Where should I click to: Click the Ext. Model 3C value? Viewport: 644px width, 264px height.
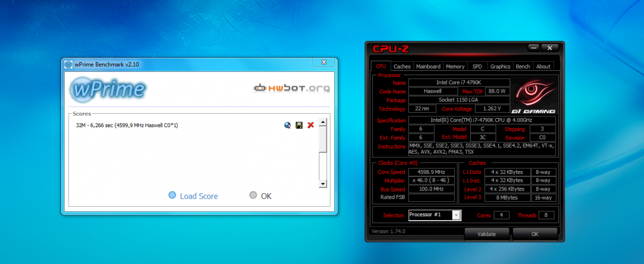point(484,137)
